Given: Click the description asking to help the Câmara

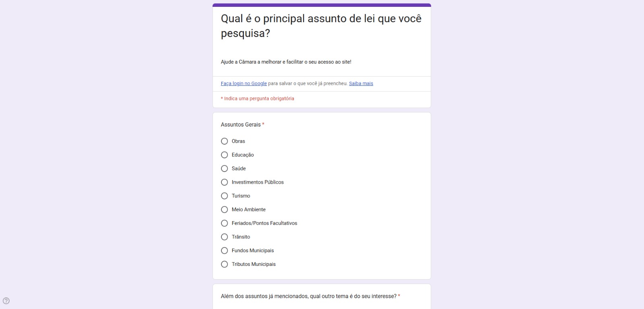Looking at the screenshot, I should [x=285, y=62].
